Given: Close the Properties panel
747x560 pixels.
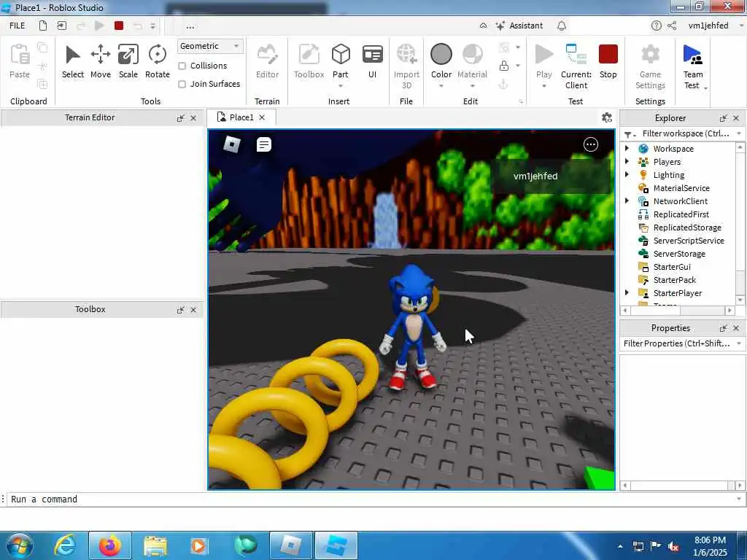Looking at the screenshot, I should pos(736,328).
